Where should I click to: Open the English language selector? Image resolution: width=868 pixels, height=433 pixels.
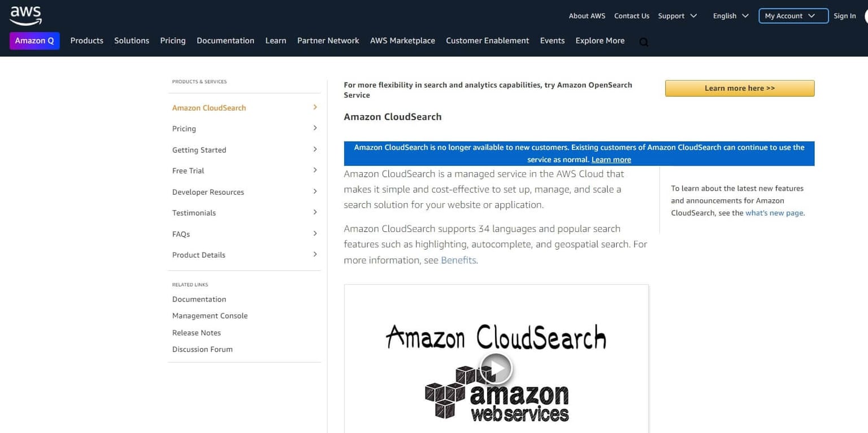point(729,16)
